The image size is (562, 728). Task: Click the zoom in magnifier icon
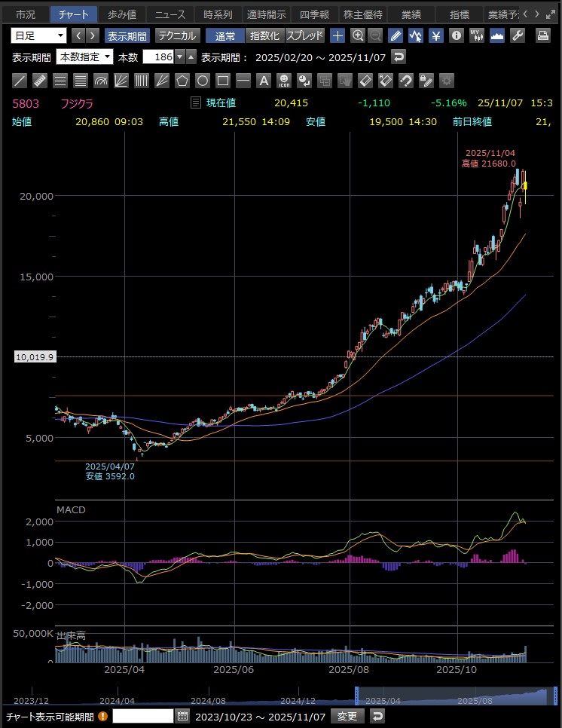(358, 35)
